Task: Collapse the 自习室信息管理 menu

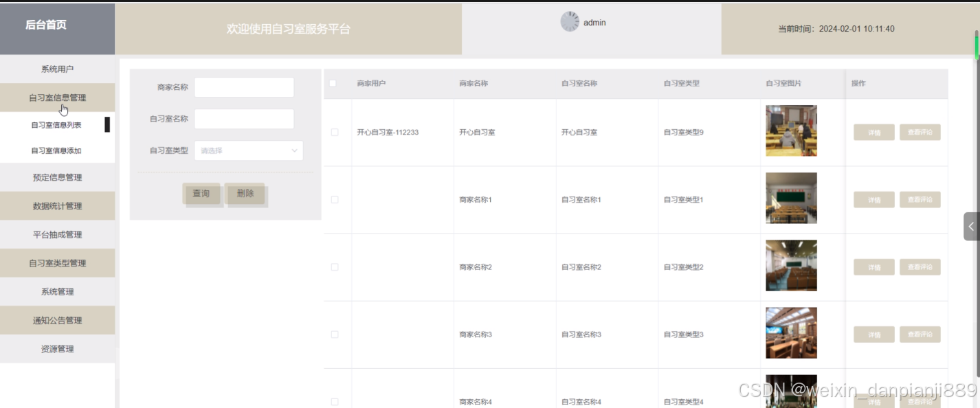Action: (57, 98)
